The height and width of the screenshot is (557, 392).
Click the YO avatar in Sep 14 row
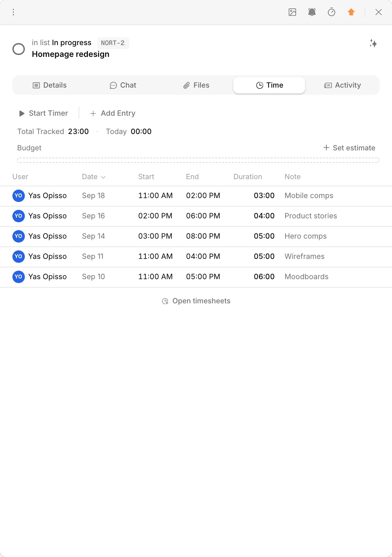[19, 236]
